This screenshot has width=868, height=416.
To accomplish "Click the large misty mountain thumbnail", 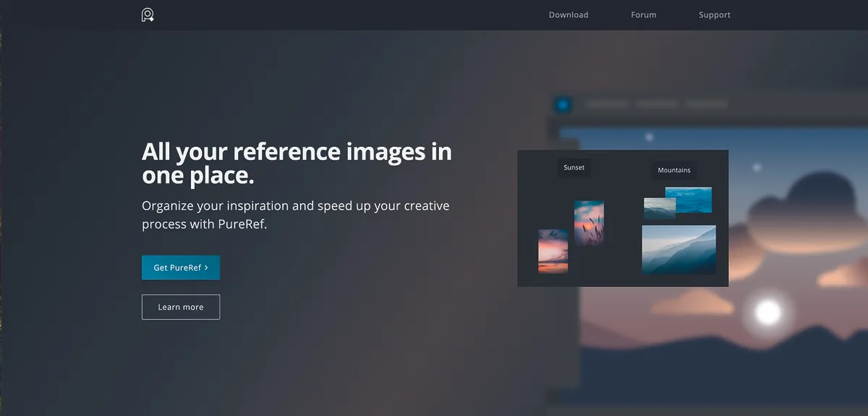I will (678, 250).
